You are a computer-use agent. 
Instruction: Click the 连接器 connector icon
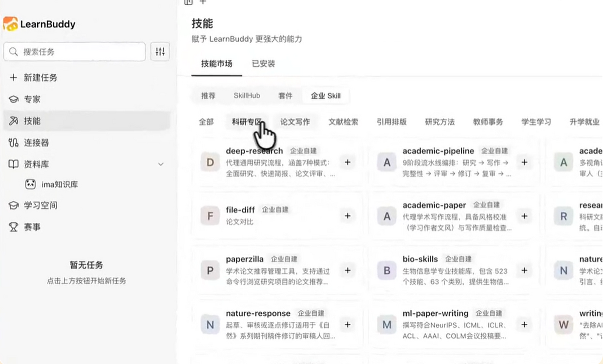(14, 143)
